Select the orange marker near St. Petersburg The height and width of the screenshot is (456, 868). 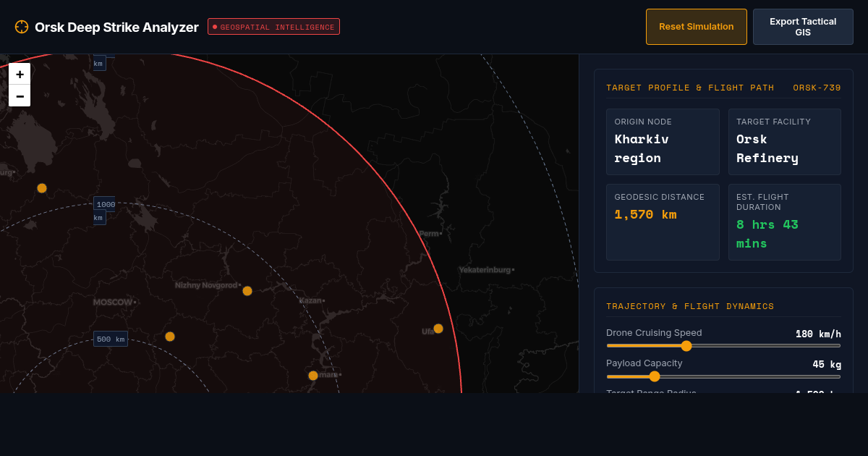point(42,188)
